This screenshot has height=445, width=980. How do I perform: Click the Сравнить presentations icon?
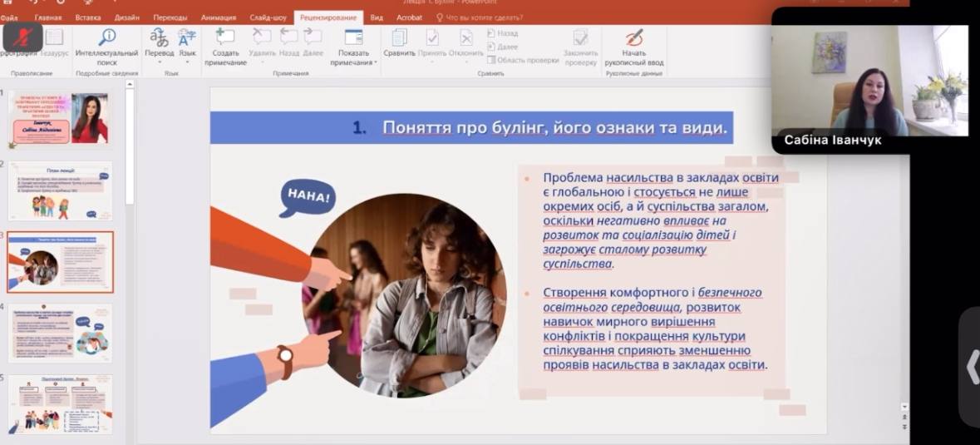pyautogui.click(x=399, y=37)
